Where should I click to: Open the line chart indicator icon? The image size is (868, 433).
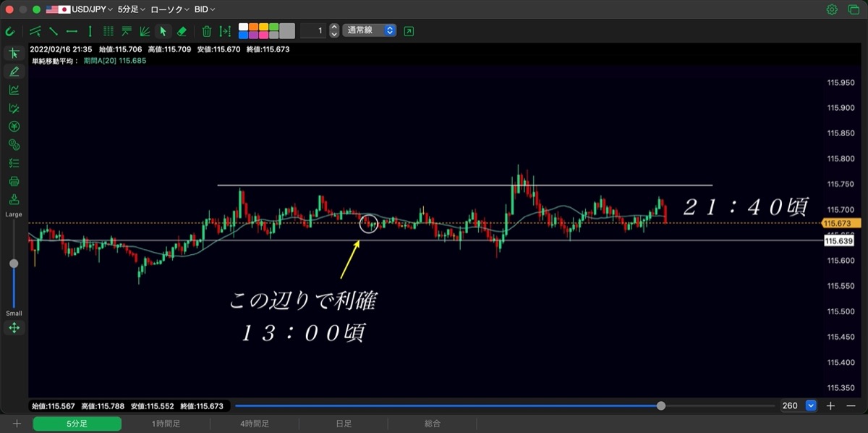(14, 90)
